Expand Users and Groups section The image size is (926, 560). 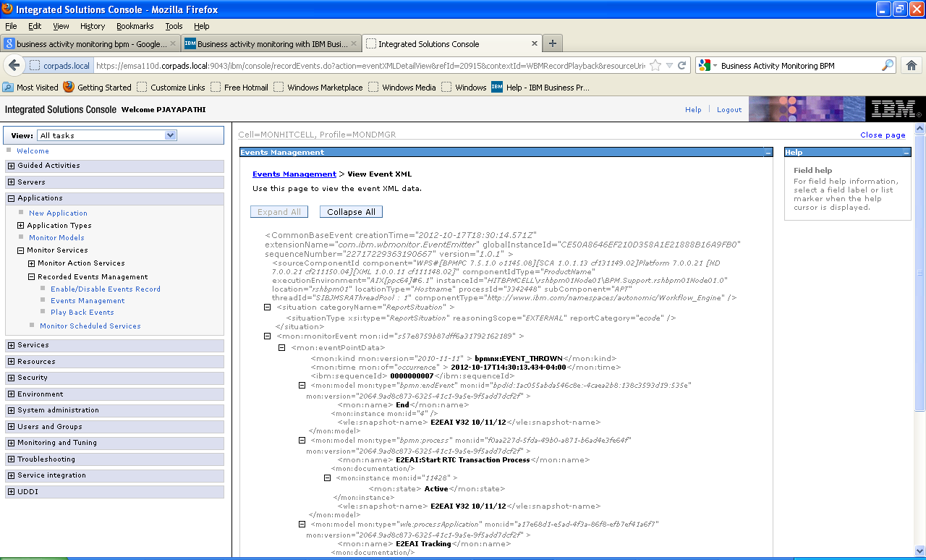click(x=11, y=427)
